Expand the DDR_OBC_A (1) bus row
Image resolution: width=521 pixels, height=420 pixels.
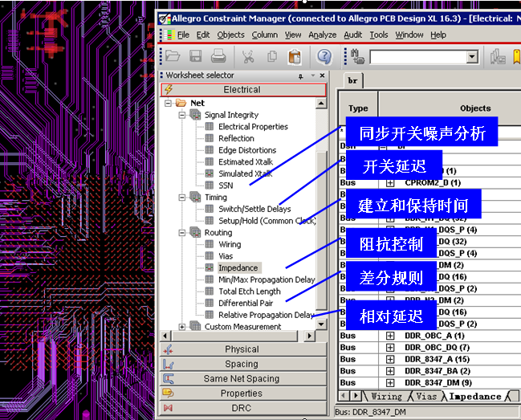(390, 336)
